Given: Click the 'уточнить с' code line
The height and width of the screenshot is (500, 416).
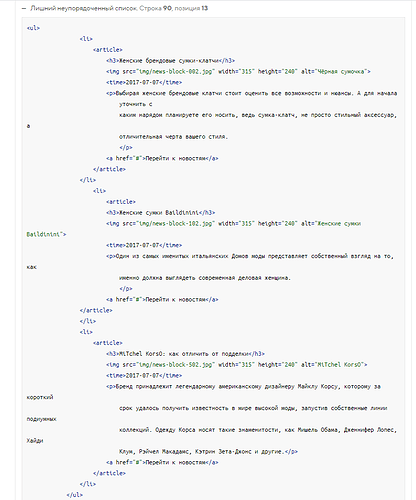Looking at the screenshot, I should [x=136, y=104].
